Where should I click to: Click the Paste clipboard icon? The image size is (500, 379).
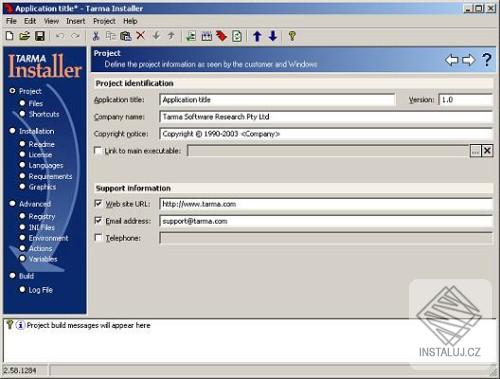point(126,36)
